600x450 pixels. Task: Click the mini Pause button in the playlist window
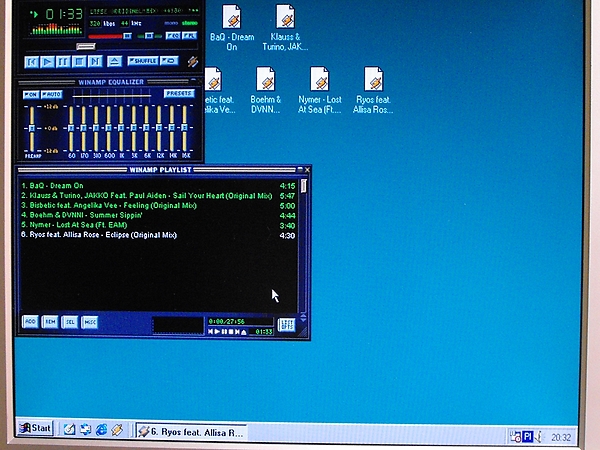tap(224, 332)
